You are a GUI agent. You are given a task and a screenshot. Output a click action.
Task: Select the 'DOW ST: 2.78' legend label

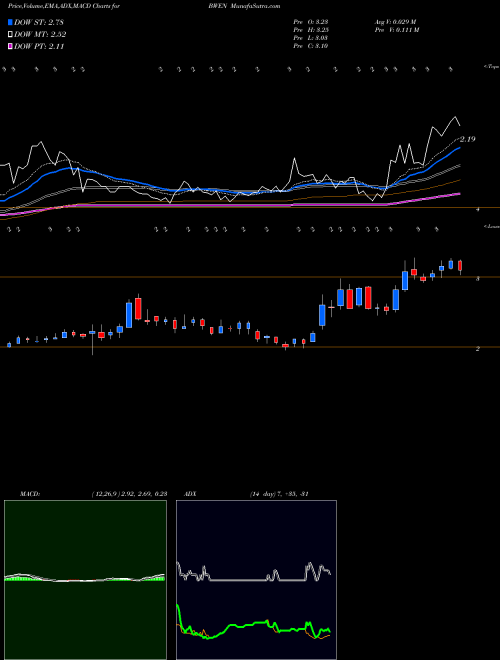(x=39, y=22)
